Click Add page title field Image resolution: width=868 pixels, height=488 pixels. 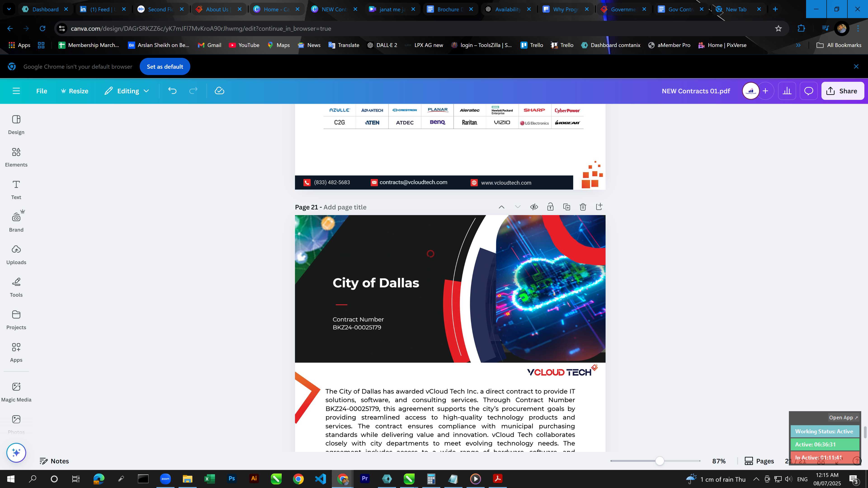(345, 207)
